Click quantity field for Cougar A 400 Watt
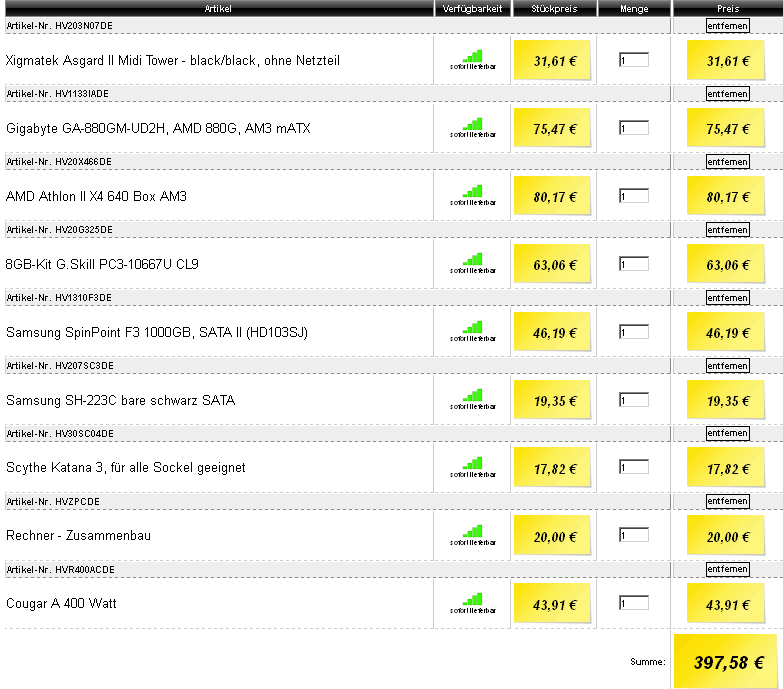This screenshot has width=783, height=689. (x=634, y=603)
